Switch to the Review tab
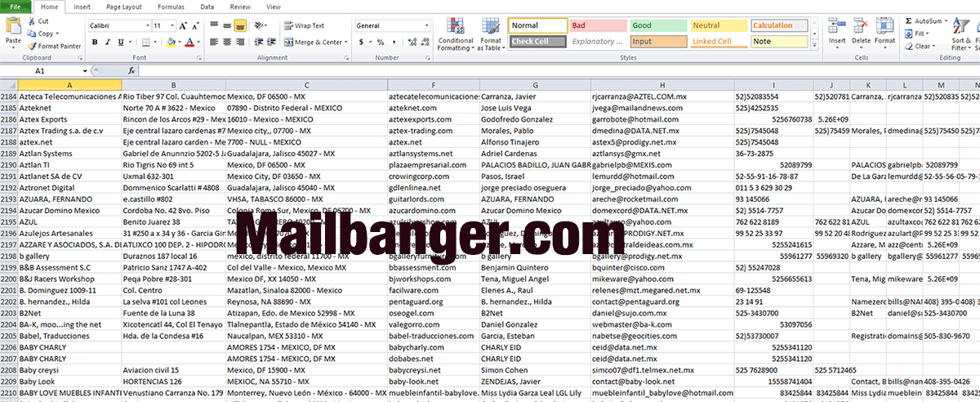980x402 pixels. click(x=240, y=7)
